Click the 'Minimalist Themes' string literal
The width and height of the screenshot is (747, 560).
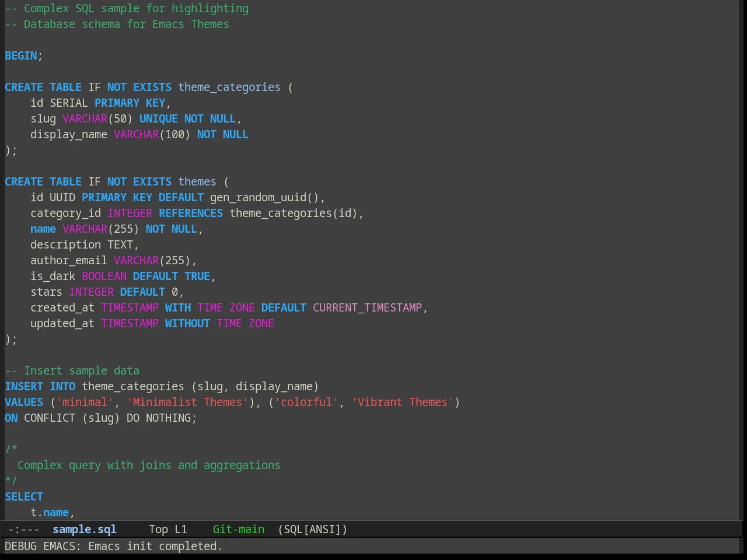pos(187,402)
